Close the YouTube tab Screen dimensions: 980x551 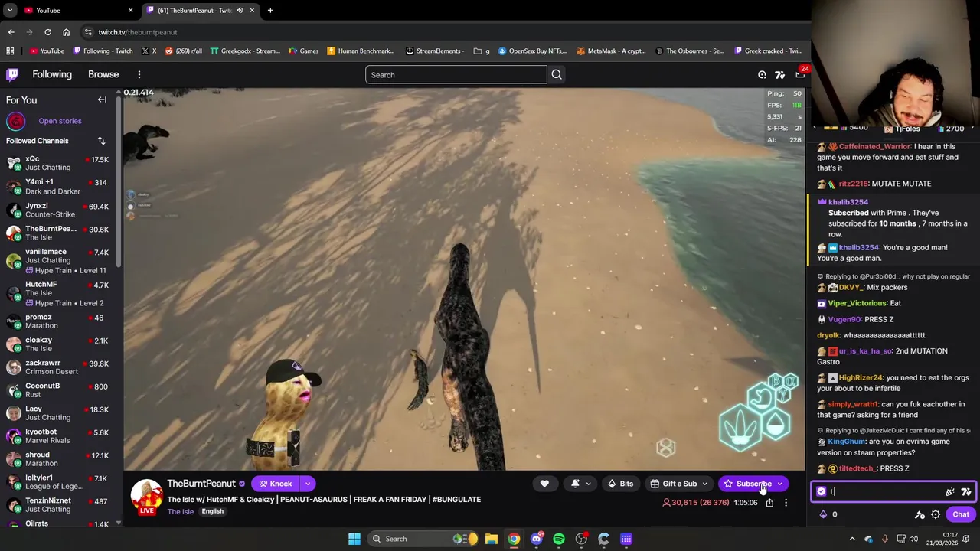(130, 10)
